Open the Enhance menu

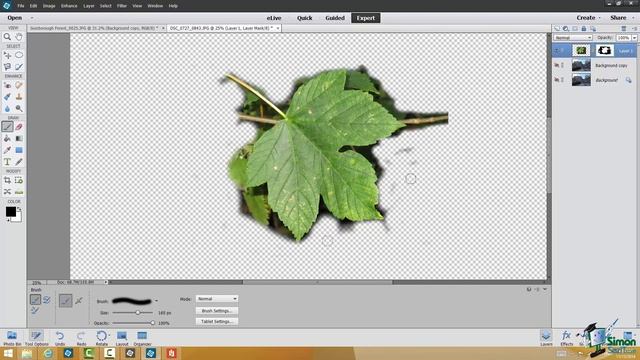pyautogui.click(x=69, y=6)
